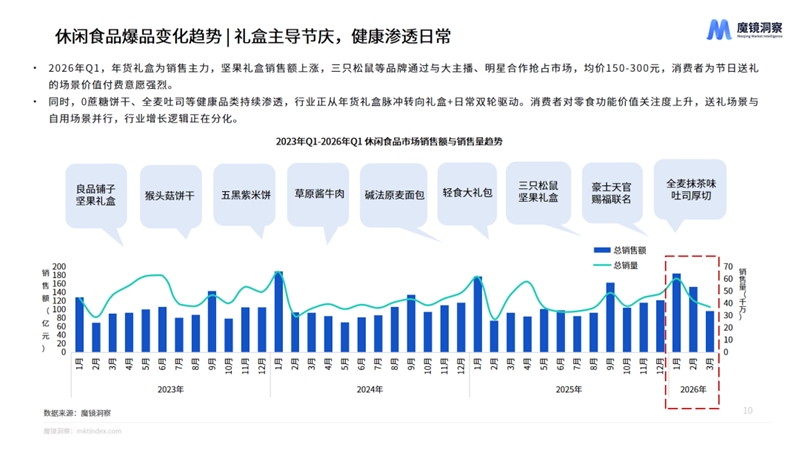Image resolution: width=799 pixels, height=450 pixels.
Task: Click the 2025年 year label
Action: (x=569, y=389)
